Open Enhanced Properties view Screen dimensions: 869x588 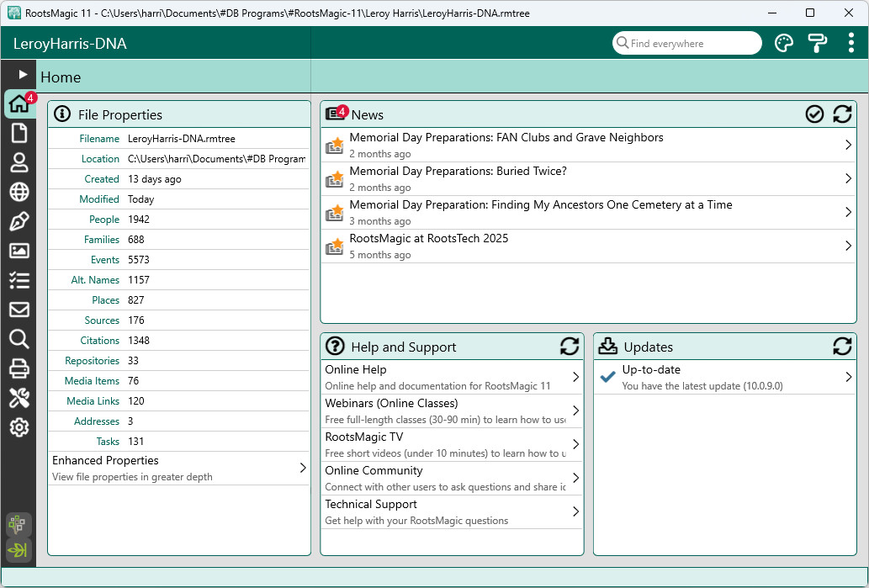pyautogui.click(x=179, y=468)
